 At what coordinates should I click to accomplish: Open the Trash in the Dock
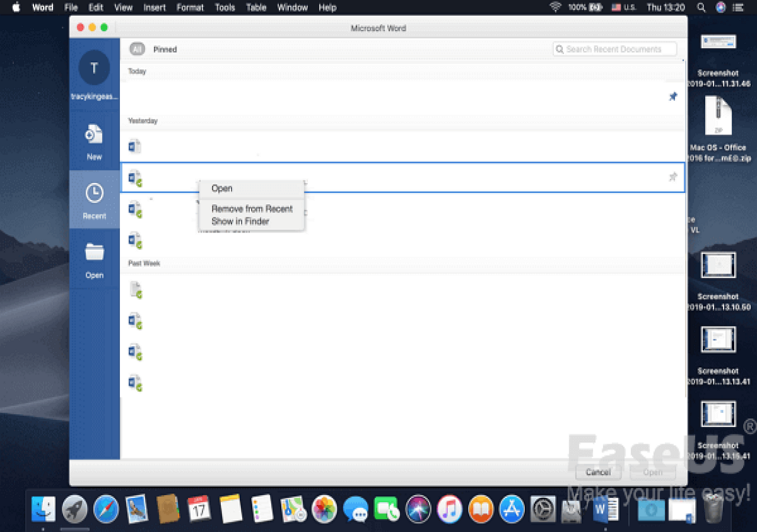(x=715, y=509)
